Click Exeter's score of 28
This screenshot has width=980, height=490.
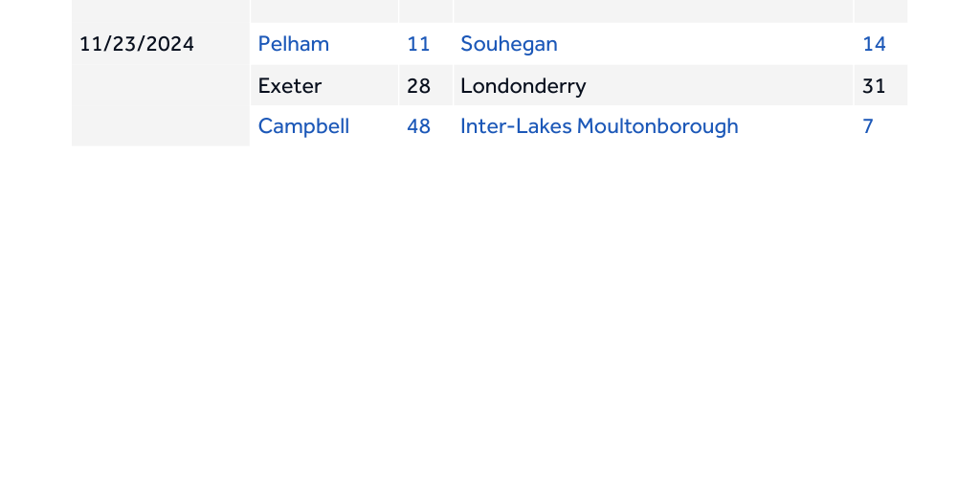[x=418, y=86]
